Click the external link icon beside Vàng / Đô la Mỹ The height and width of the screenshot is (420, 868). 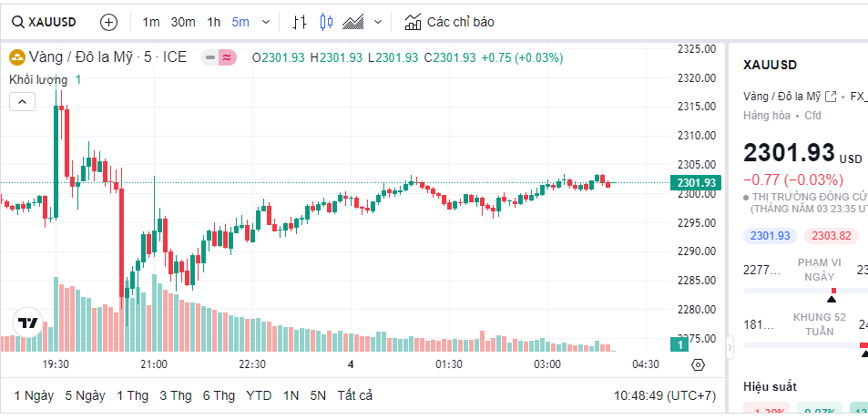(830, 96)
